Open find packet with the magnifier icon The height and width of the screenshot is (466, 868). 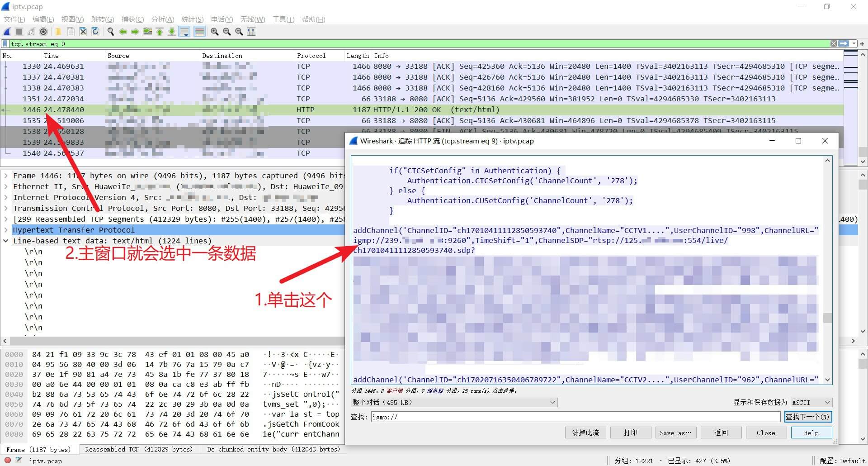tap(110, 32)
